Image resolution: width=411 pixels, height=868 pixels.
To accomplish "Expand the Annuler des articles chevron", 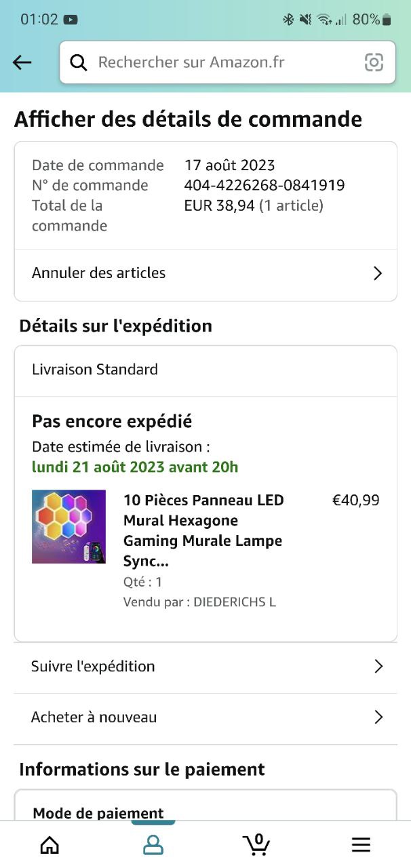I will coord(378,273).
